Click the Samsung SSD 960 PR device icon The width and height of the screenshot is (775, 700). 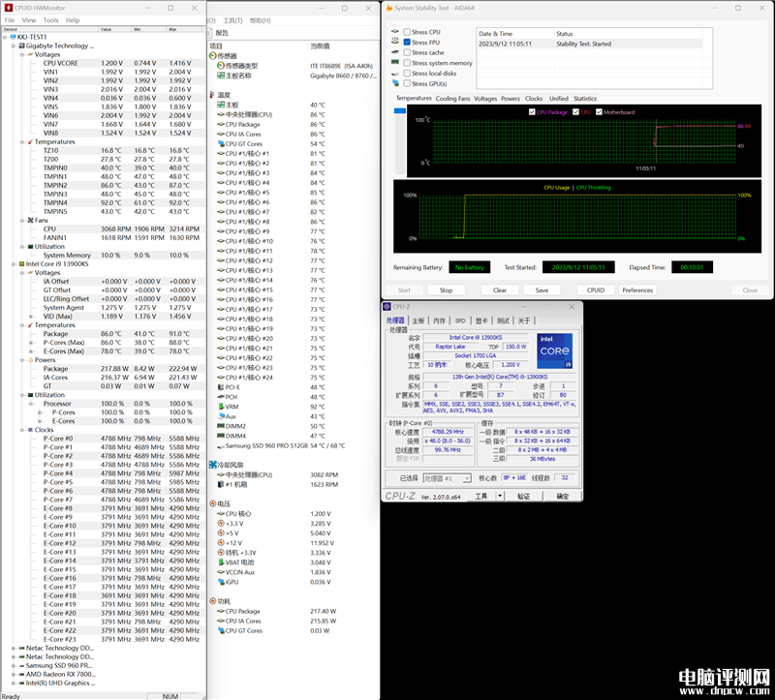21,665
